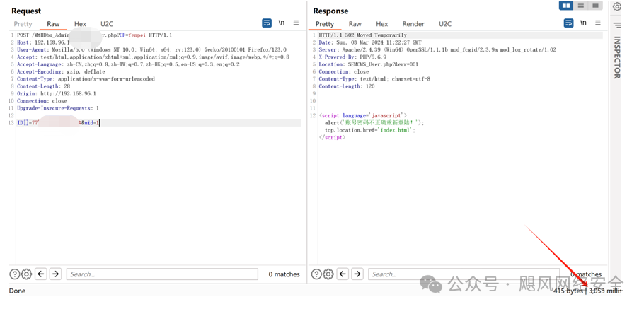The width and height of the screenshot is (644, 309).
Task: Toggle non-printable \n characters in Request panel
Action: [x=282, y=23]
